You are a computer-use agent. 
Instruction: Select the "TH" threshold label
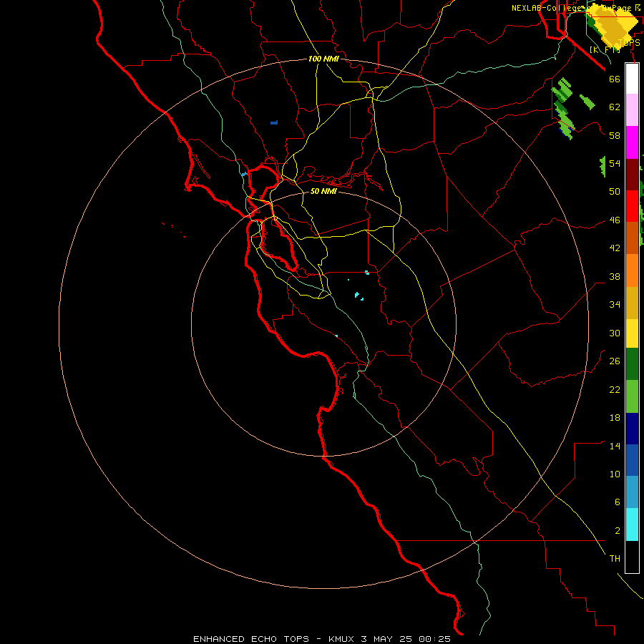click(x=615, y=559)
